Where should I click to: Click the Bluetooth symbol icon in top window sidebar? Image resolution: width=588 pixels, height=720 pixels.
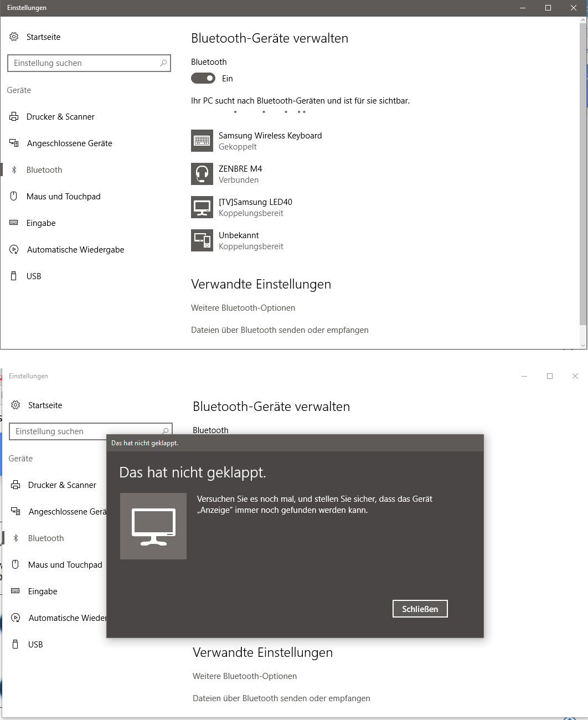click(14, 170)
